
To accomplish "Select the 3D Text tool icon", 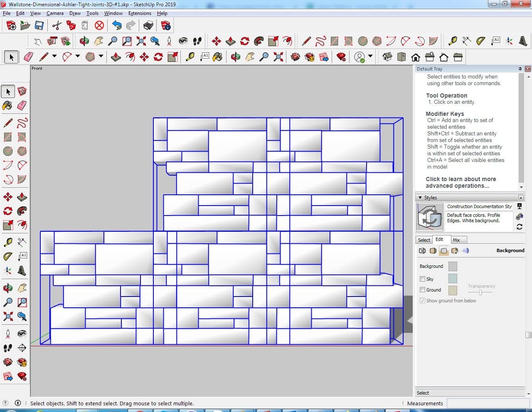I will click(x=523, y=41).
